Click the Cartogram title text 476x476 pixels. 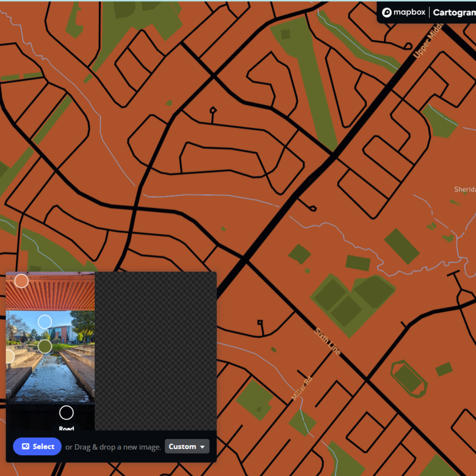click(x=454, y=12)
